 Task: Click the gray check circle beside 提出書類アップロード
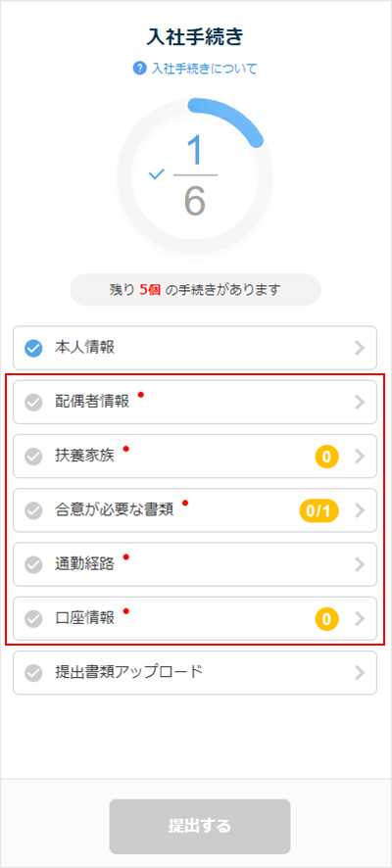point(33,673)
